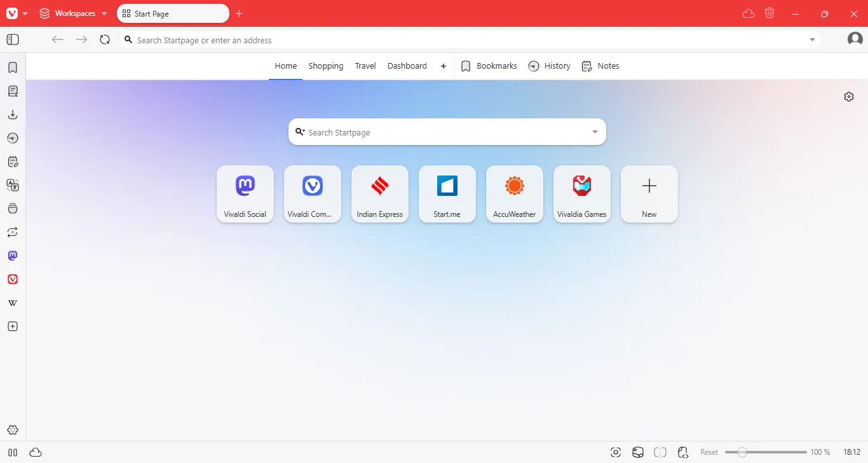Open the Mastodon web panel

click(12, 256)
